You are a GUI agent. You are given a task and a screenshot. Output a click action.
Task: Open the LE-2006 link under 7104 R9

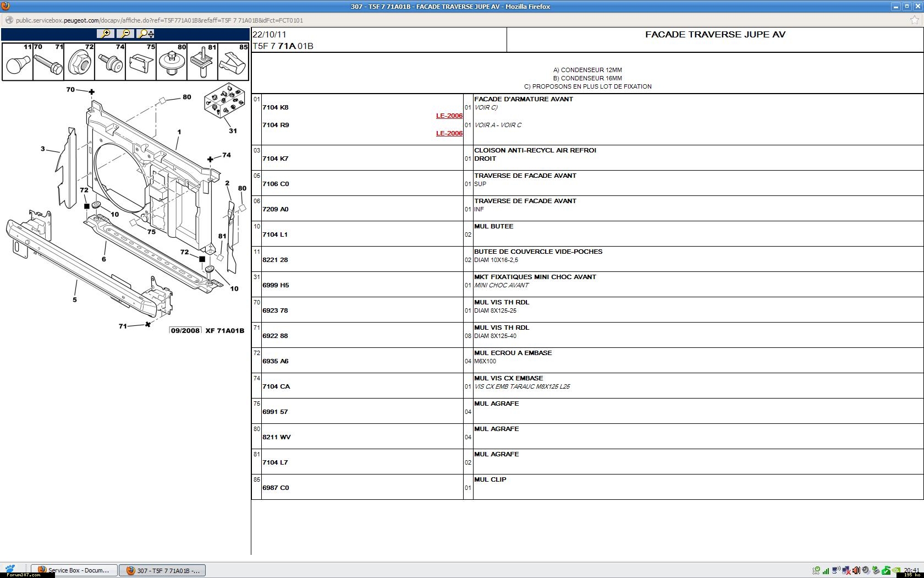449,133
